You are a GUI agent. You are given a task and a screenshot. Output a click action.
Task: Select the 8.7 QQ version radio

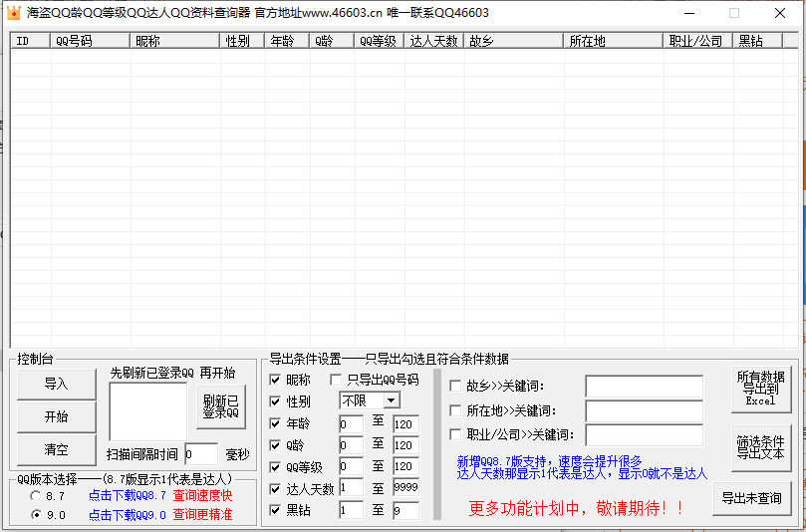(x=36, y=496)
